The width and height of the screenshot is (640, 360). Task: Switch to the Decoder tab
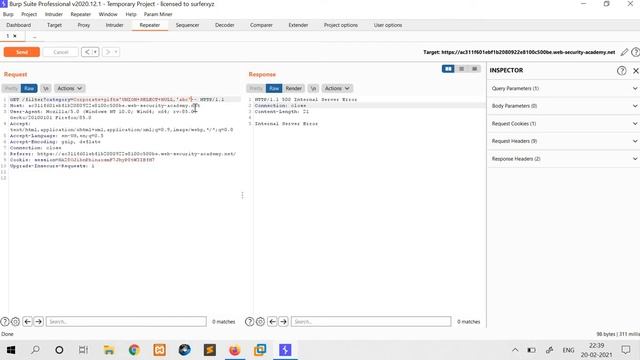point(224,25)
